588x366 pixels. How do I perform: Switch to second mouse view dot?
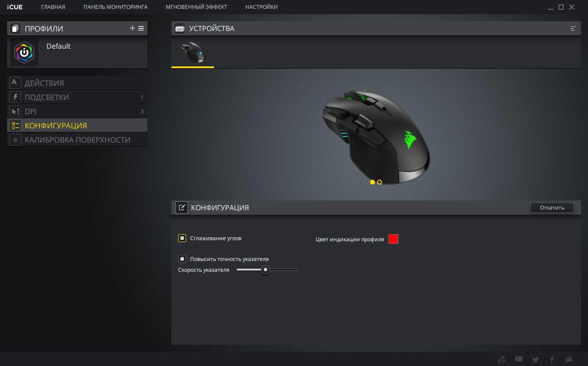point(380,182)
